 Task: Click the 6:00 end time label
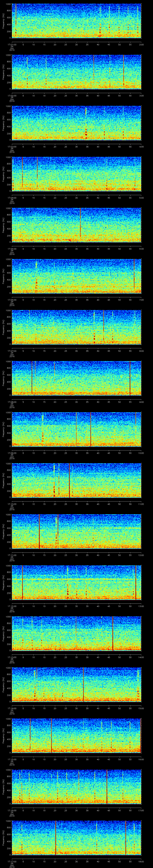point(141,249)
